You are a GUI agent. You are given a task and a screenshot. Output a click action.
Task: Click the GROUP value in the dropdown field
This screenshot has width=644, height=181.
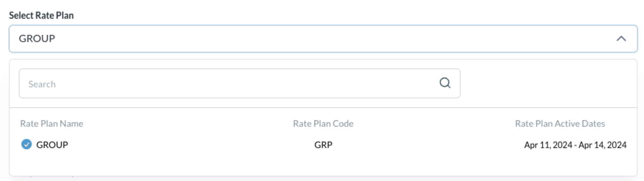coord(37,38)
